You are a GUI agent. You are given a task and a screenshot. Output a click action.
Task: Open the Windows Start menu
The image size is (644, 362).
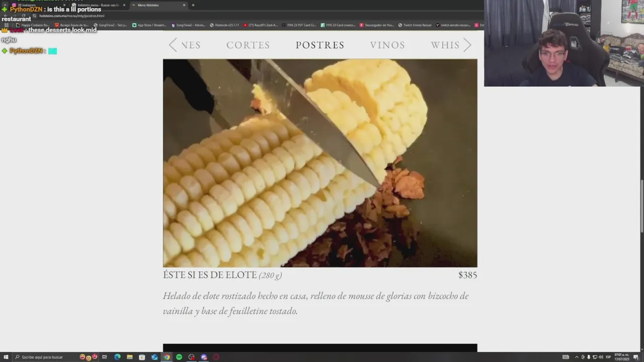pos(6,357)
